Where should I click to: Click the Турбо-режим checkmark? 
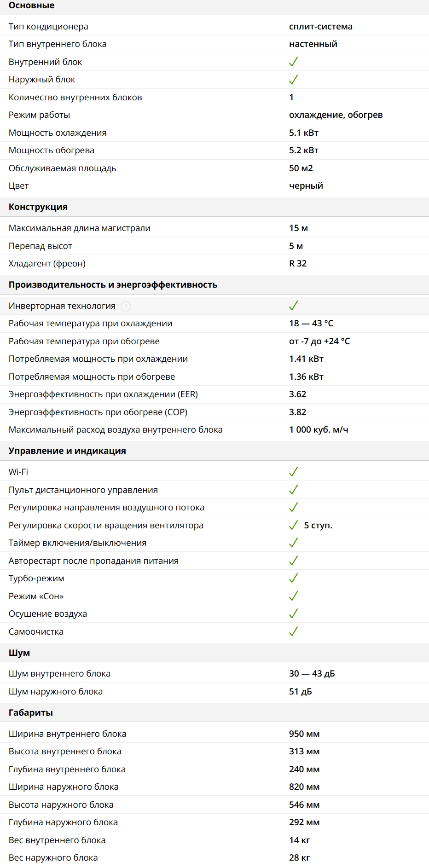(293, 578)
